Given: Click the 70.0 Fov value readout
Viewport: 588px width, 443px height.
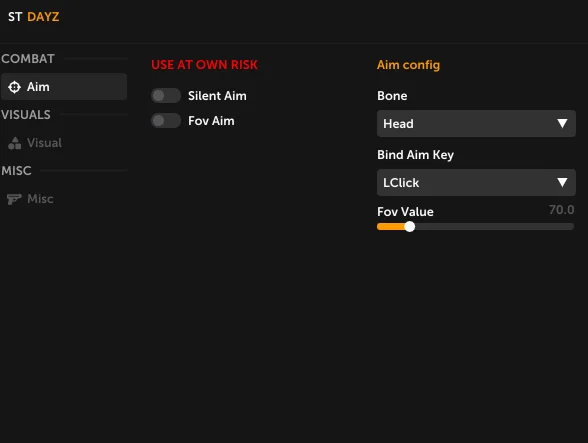Looking at the screenshot, I should pos(561,210).
